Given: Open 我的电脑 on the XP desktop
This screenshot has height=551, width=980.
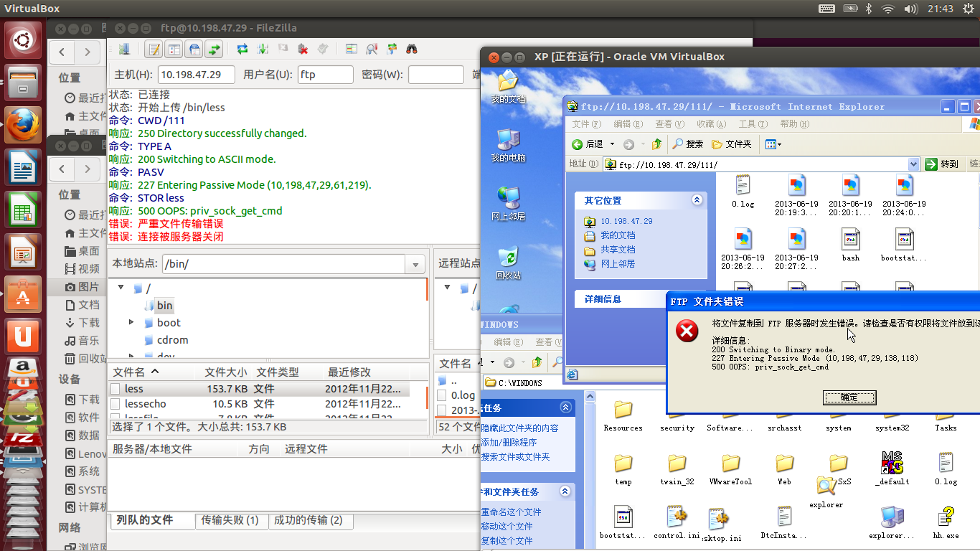Looking at the screenshot, I should point(508,144).
